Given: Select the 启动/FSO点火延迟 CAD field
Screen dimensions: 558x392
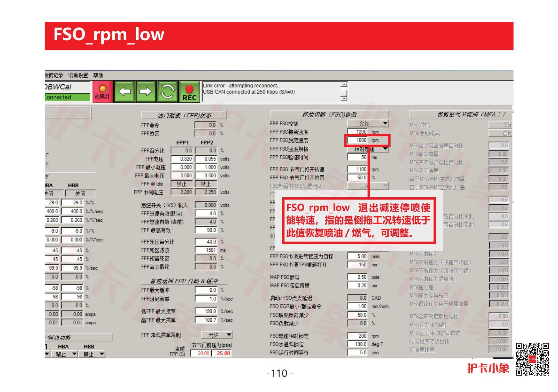Looking at the screenshot, I should (358, 298).
